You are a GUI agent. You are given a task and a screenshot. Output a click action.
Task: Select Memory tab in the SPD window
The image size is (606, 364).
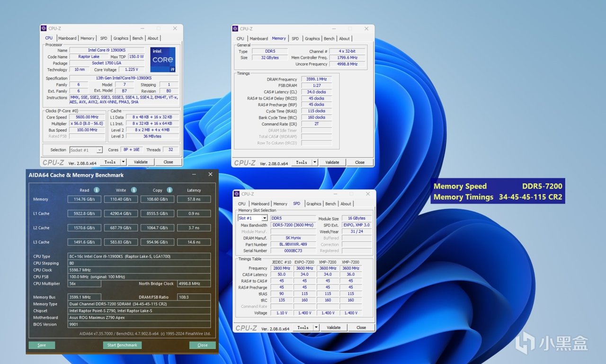point(280,204)
